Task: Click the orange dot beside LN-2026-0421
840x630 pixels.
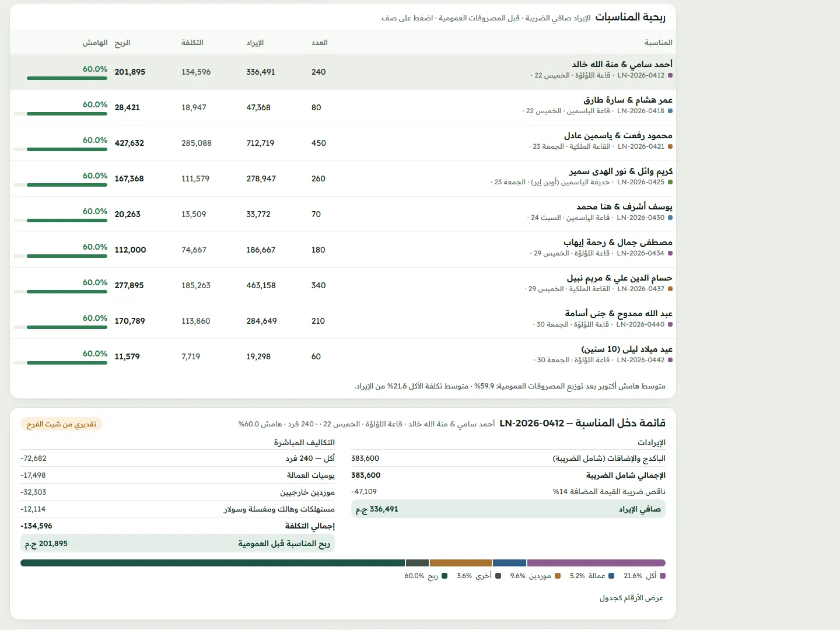Action: click(670, 146)
